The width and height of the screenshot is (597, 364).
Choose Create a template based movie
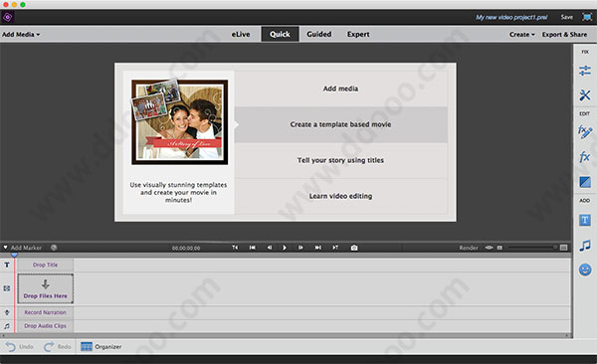(340, 124)
